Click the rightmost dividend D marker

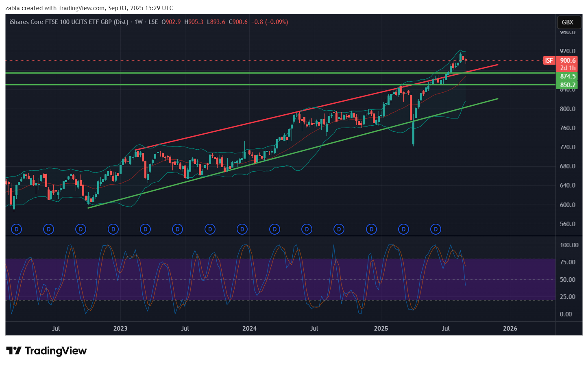coord(436,229)
